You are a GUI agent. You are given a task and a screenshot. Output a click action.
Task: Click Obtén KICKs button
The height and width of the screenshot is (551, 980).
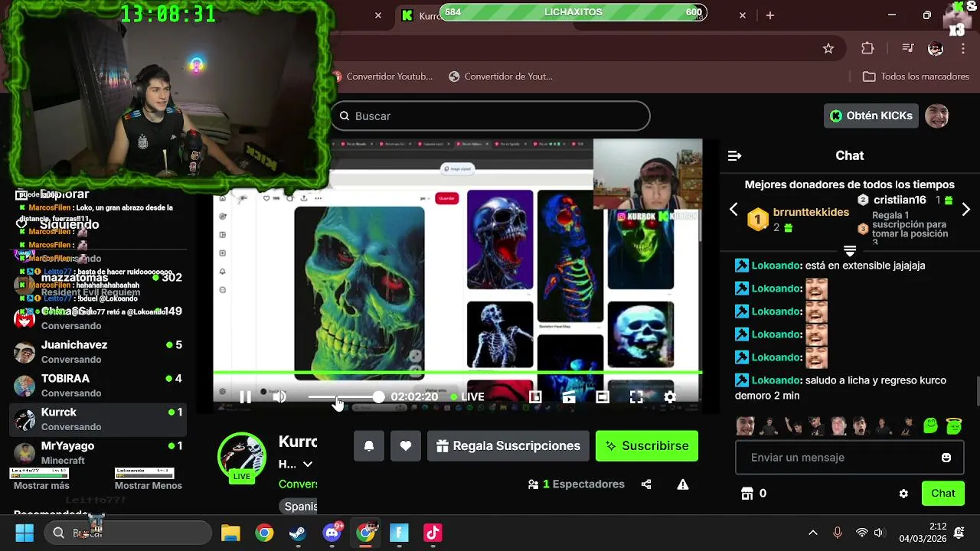pyautogui.click(x=871, y=116)
